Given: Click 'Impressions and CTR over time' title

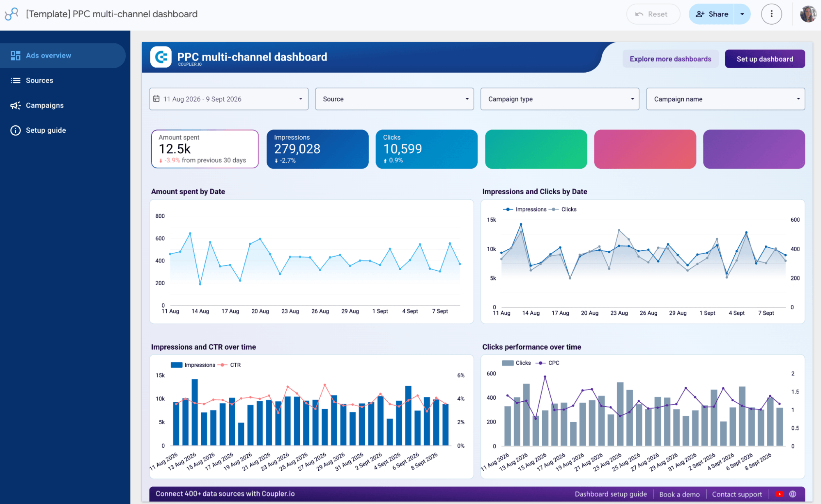Looking at the screenshot, I should [x=203, y=347].
